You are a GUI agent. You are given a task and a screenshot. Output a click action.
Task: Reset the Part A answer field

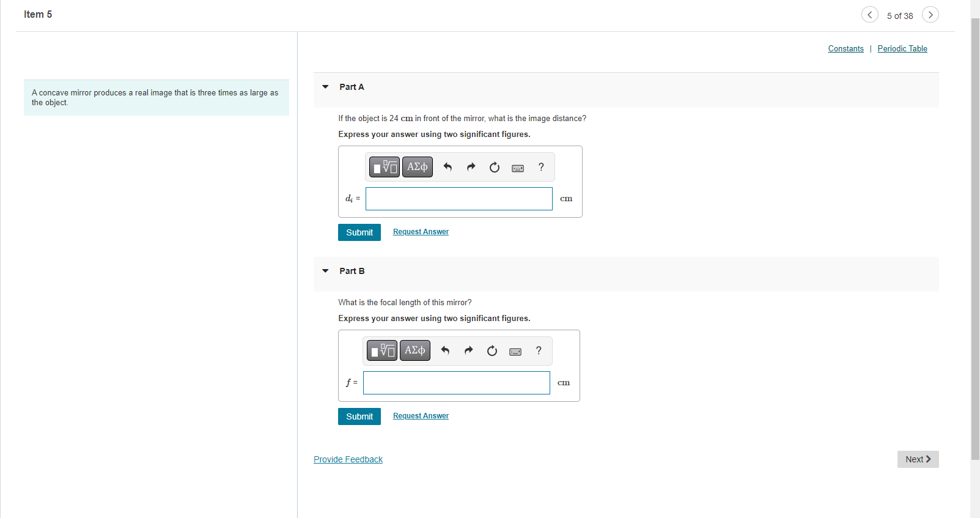(x=495, y=167)
